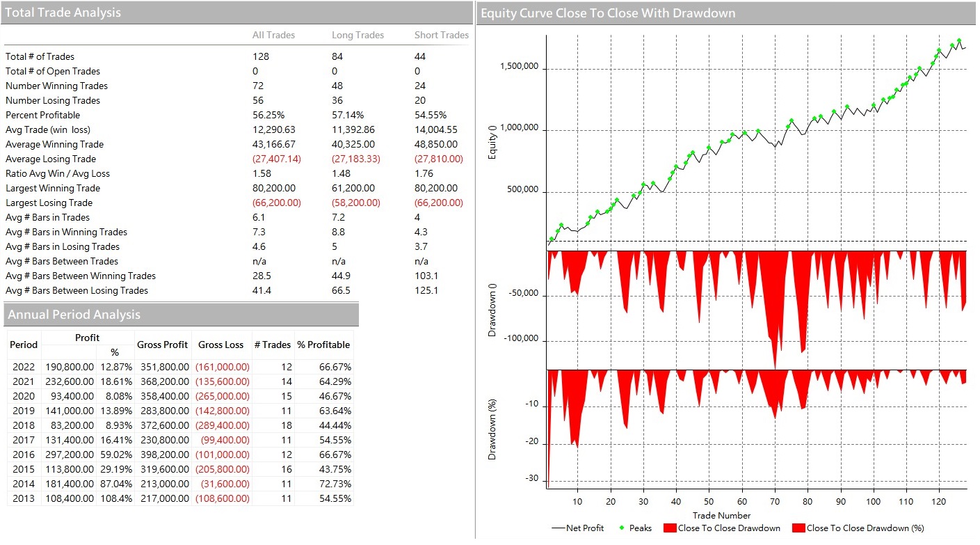Click the 'Avg # Bars in Losing Trades' label

(x=63, y=247)
